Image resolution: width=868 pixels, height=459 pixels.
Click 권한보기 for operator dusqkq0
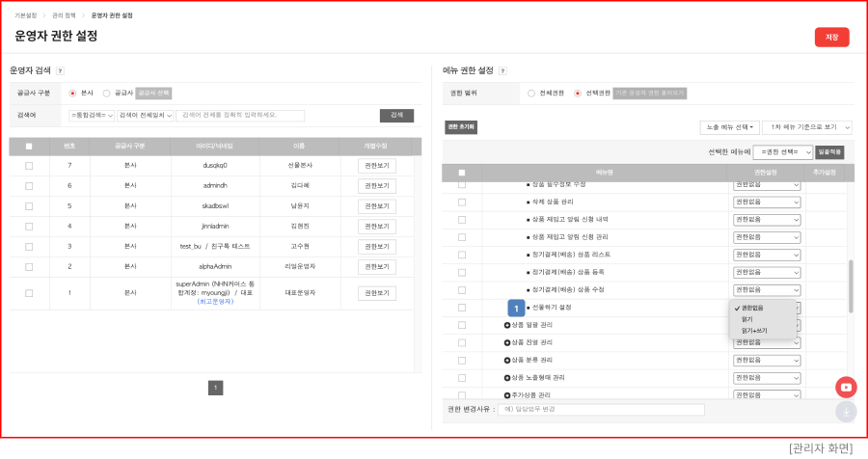[377, 166]
